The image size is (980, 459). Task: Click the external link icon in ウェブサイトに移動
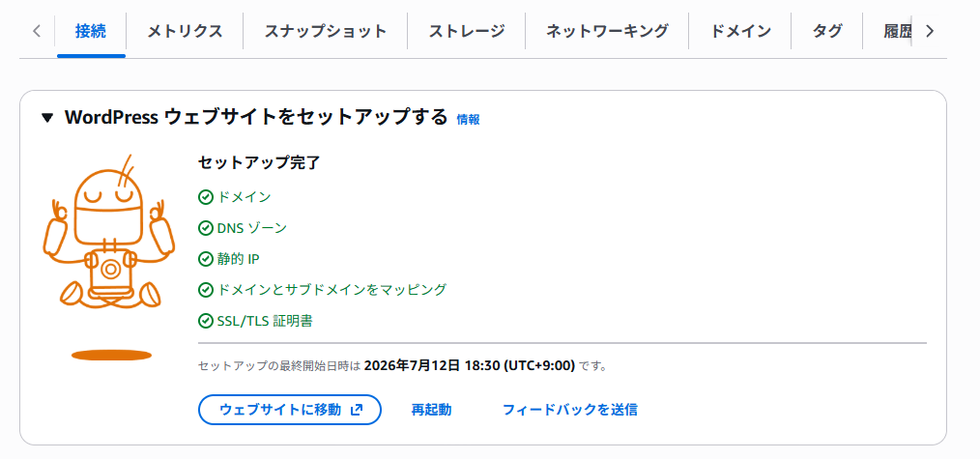click(357, 410)
